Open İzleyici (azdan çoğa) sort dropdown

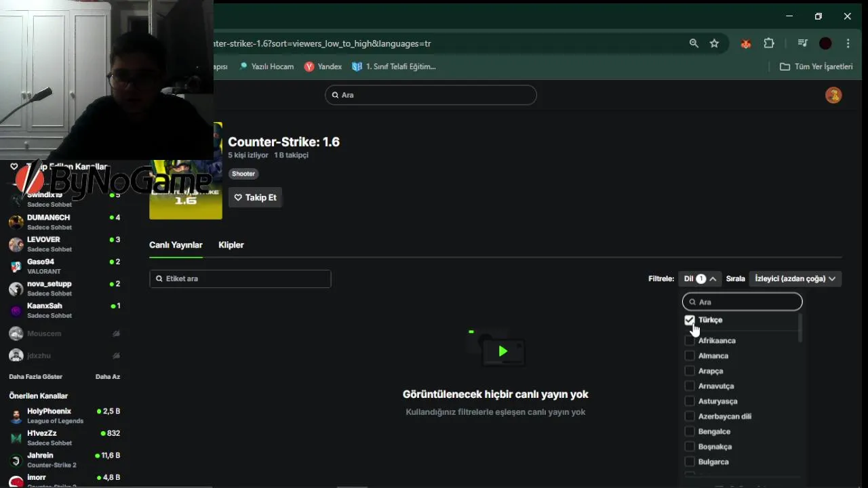pos(795,279)
